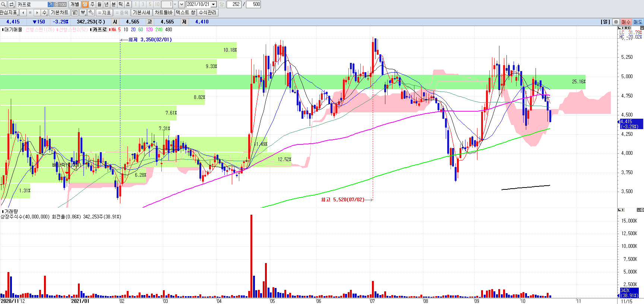Click the red 매수 buy button
Viewport: 644px width, 304px height.
point(626,22)
